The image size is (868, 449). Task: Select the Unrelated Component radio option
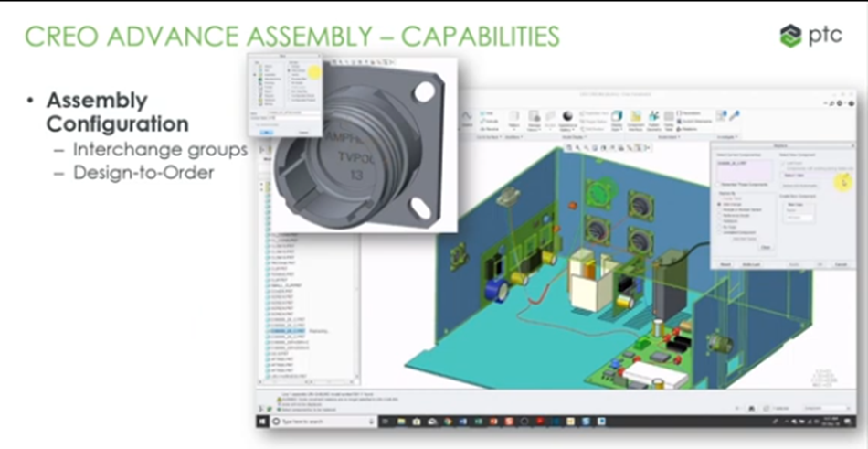[x=719, y=233]
